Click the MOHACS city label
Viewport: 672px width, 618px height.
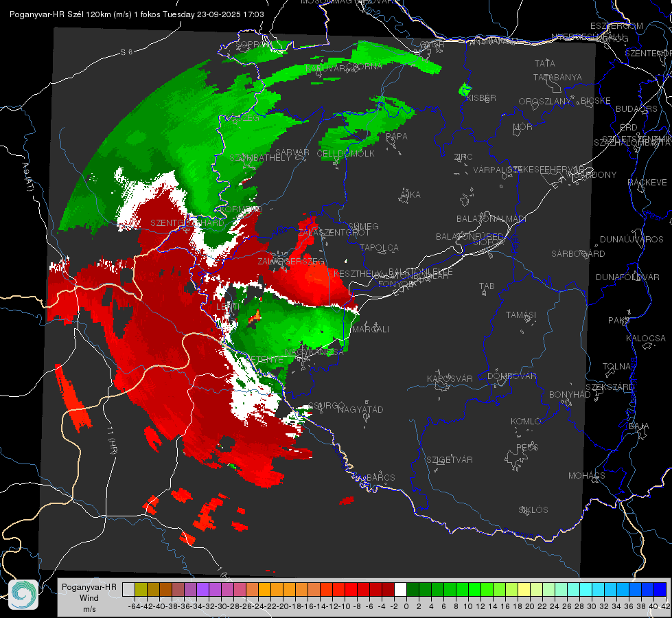586,476
